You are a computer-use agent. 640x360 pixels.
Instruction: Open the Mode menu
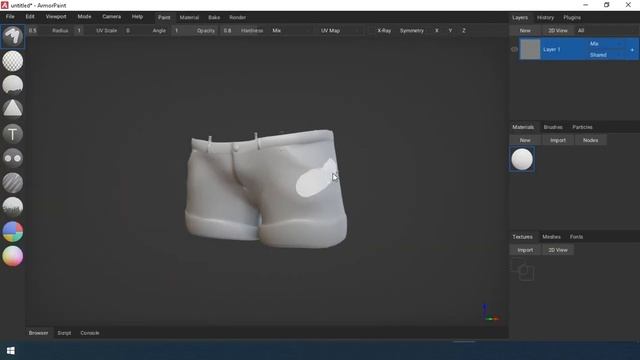(x=84, y=17)
